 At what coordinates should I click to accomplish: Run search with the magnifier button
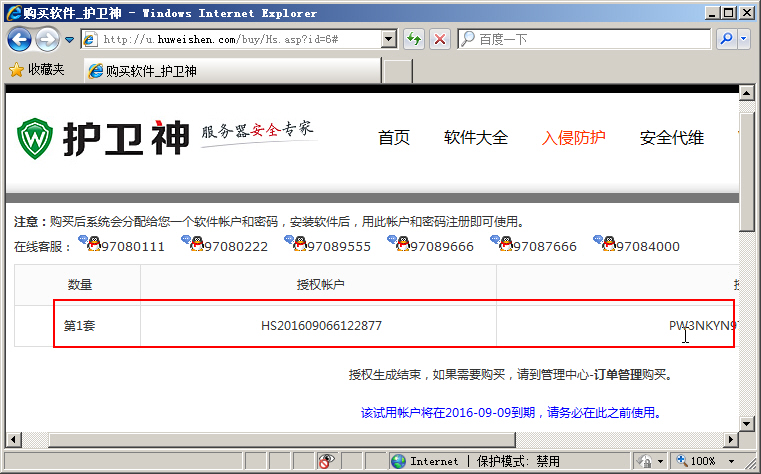[x=727, y=39]
